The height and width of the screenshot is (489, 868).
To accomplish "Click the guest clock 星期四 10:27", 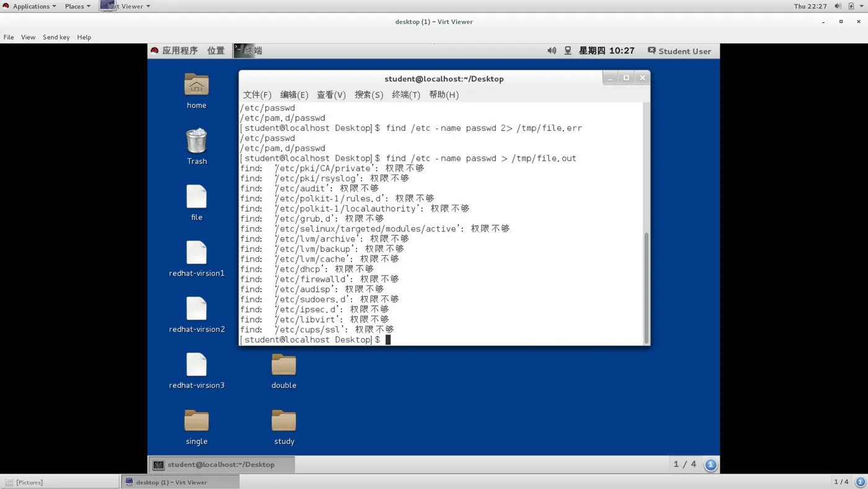I will [606, 51].
